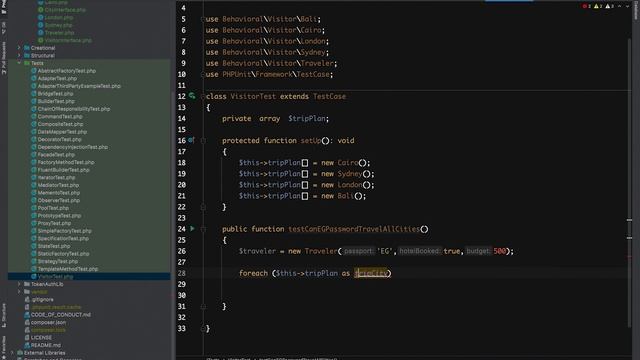640x360 pixels.
Task: Open SpecificationTest.php file
Action: click(63, 238)
